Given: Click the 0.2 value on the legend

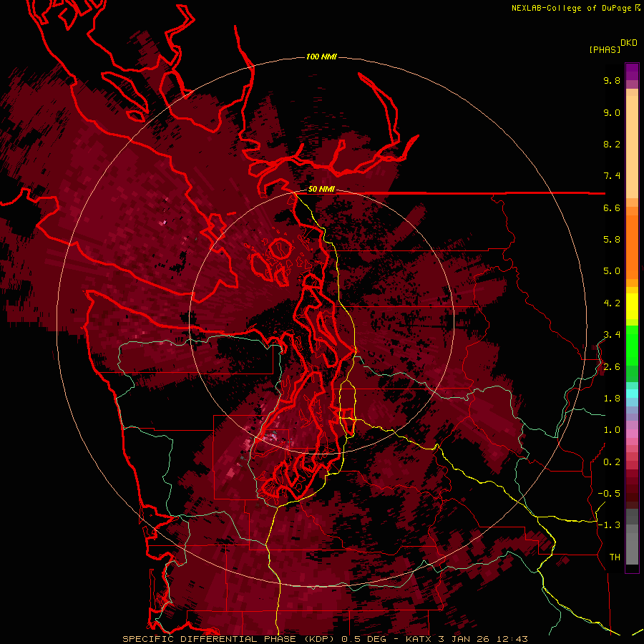Looking at the screenshot, I should [x=612, y=462].
